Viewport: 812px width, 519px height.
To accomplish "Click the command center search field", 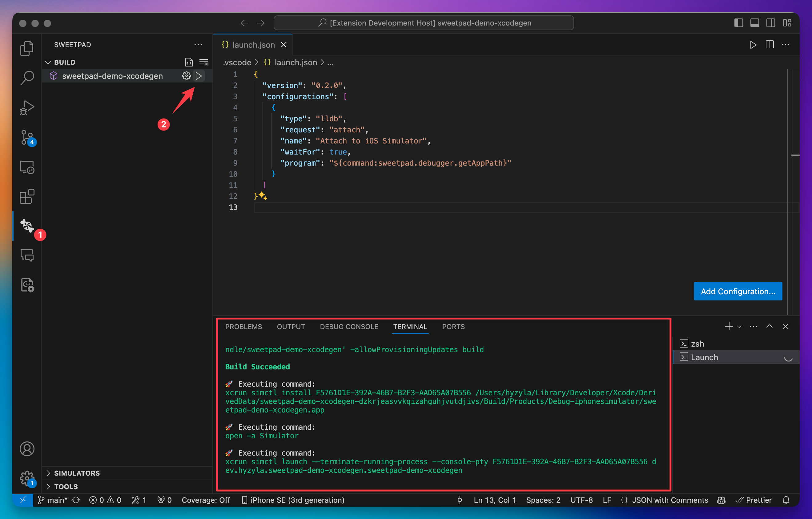I will click(x=424, y=23).
